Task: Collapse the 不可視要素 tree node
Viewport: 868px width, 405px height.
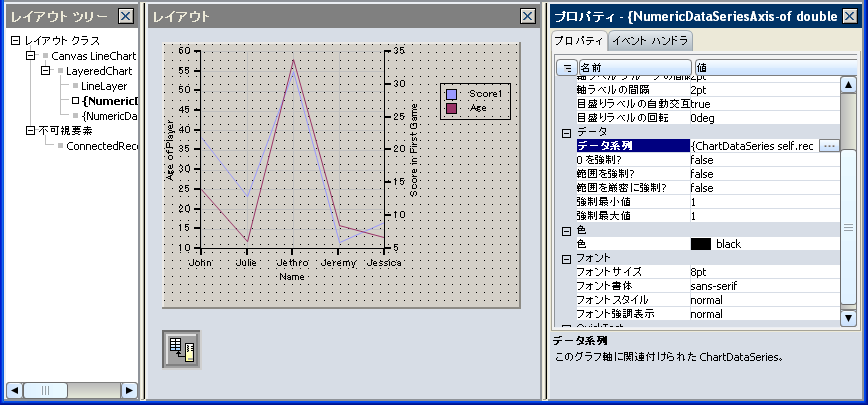Action: (30, 131)
